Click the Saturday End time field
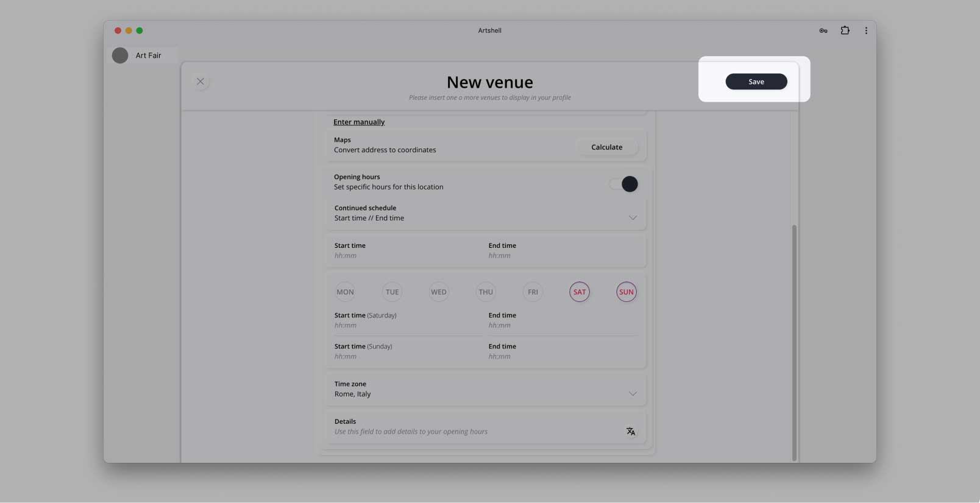980x503 pixels. 563,320
